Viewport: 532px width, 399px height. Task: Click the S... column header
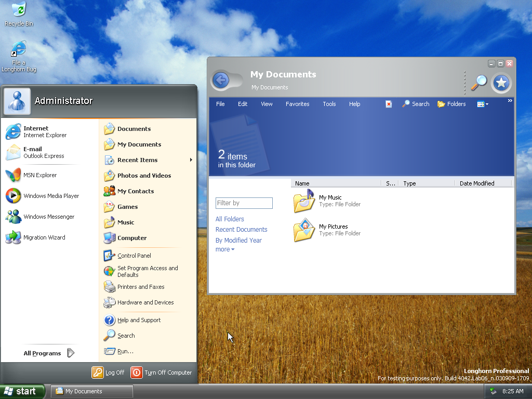click(x=390, y=183)
